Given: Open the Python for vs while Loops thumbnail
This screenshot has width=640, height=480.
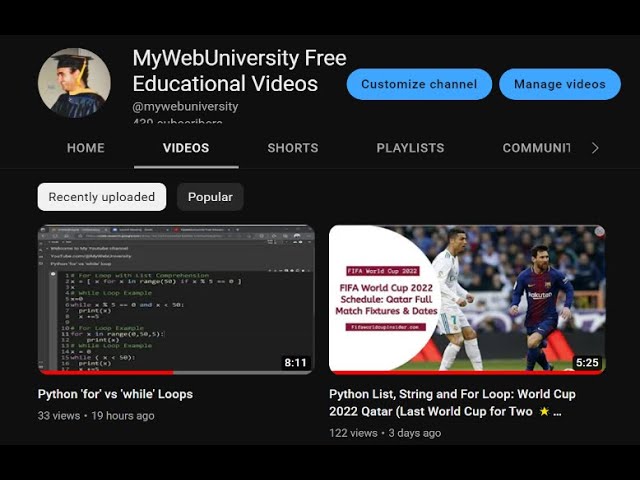Looking at the screenshot, I should 176,299.
